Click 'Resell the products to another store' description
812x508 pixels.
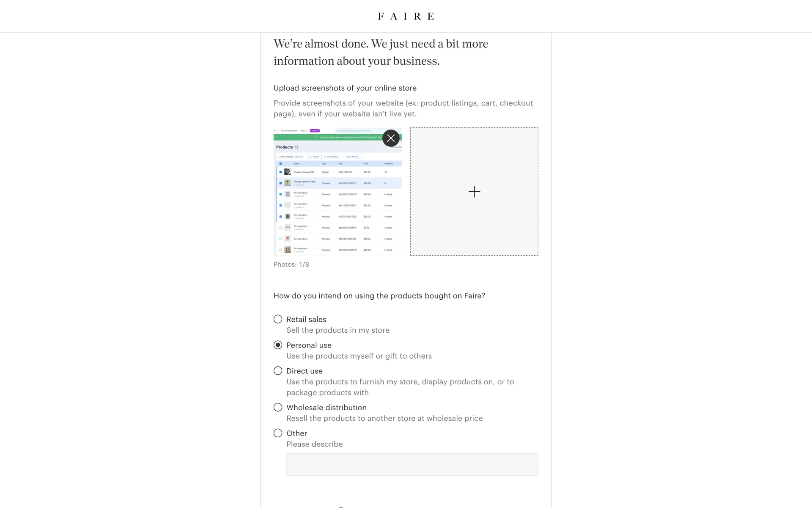tap(384, 418)
